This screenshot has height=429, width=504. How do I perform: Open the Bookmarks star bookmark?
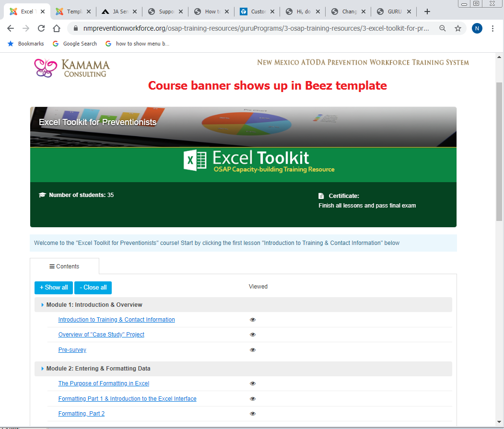tap(26, 44)
